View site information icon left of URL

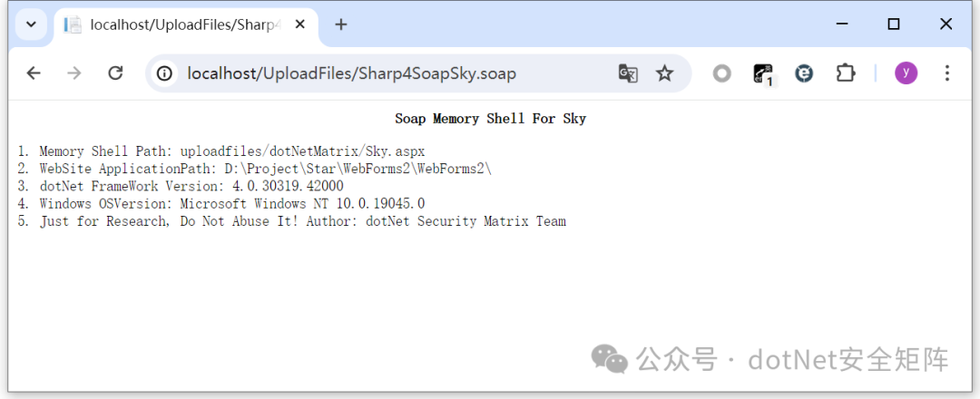click(165, 73)
